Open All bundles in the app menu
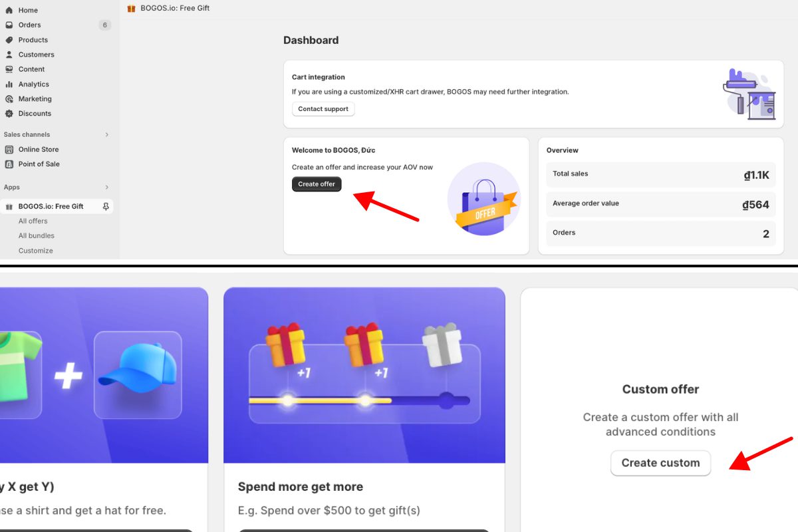 click(36, 235)
